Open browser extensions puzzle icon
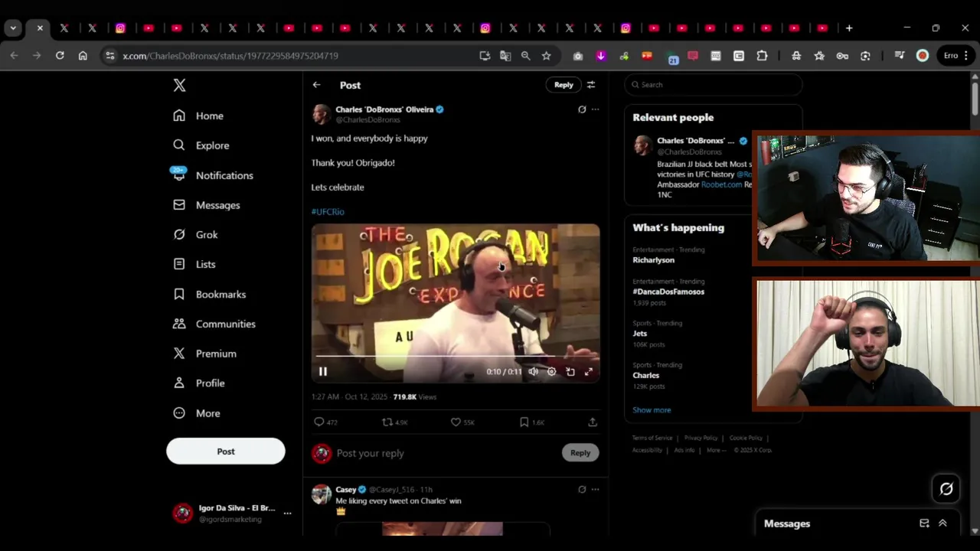Screen dimensions: 980x551 (x=762, y=56)
